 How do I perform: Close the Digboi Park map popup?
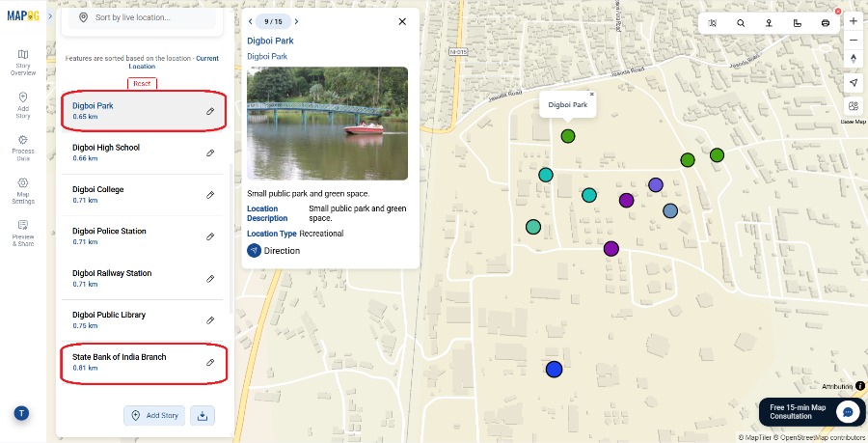[592, 95]
